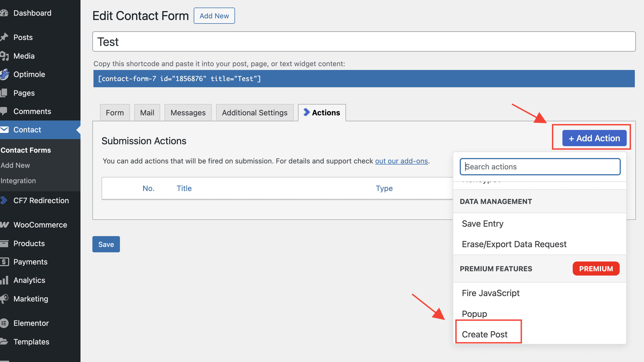Open Integration submenu under Contact
This screenshot has height=362, width=644.
(18, 180)
